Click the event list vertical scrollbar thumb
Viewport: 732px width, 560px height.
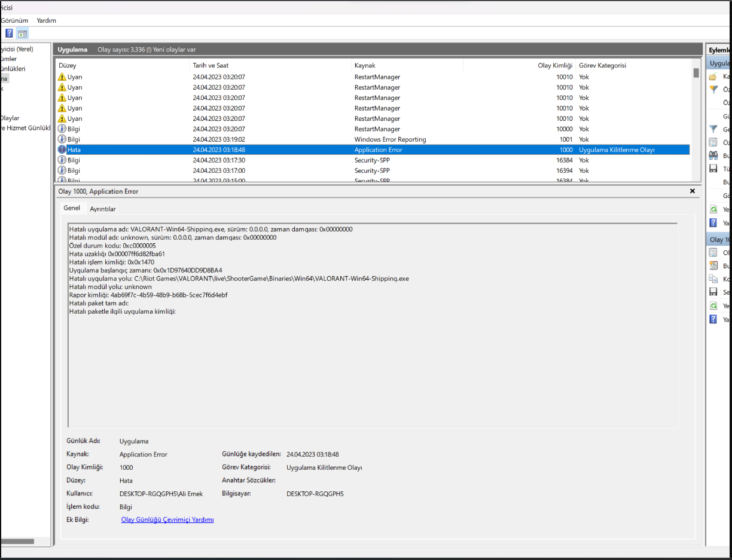pos(696,73)
